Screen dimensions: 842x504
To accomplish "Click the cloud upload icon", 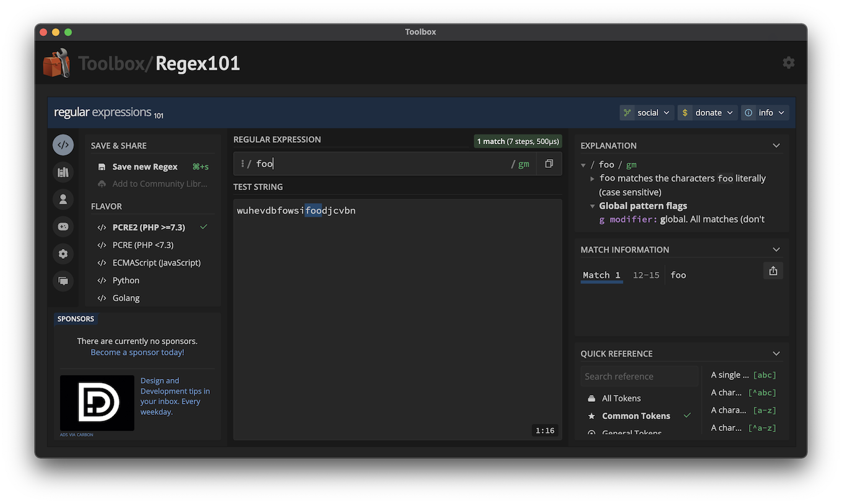I will tap(102, 184).
